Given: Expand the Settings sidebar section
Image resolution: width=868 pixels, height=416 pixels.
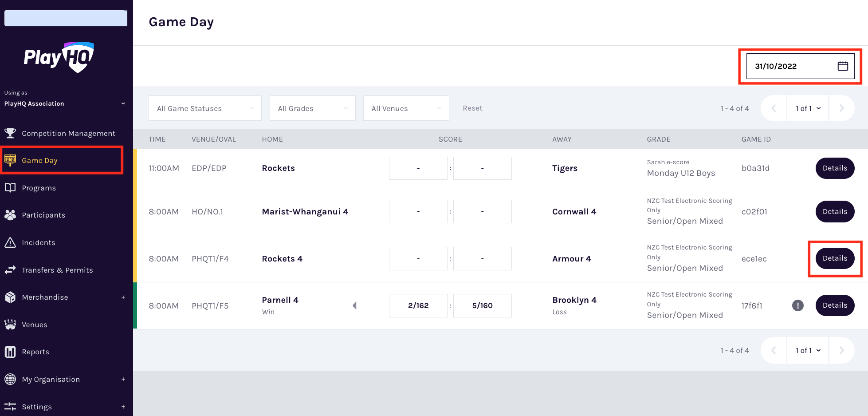Looking at the screenshot, I should click(x=123, y=407).
